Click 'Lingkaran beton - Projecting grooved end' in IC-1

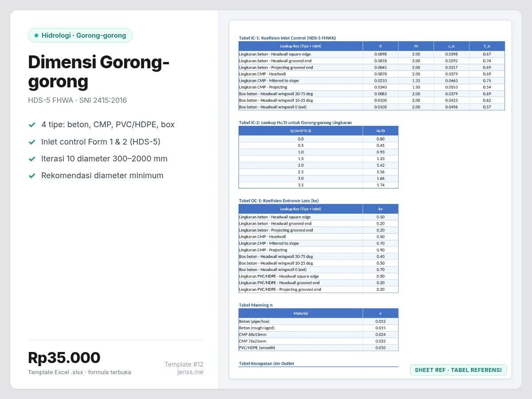276,67
